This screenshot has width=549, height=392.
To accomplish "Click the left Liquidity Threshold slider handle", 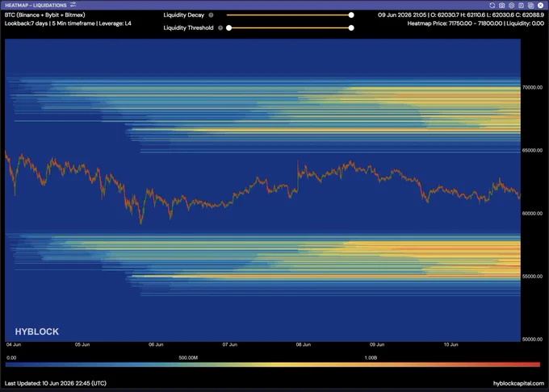I will [x=228, y=28].
